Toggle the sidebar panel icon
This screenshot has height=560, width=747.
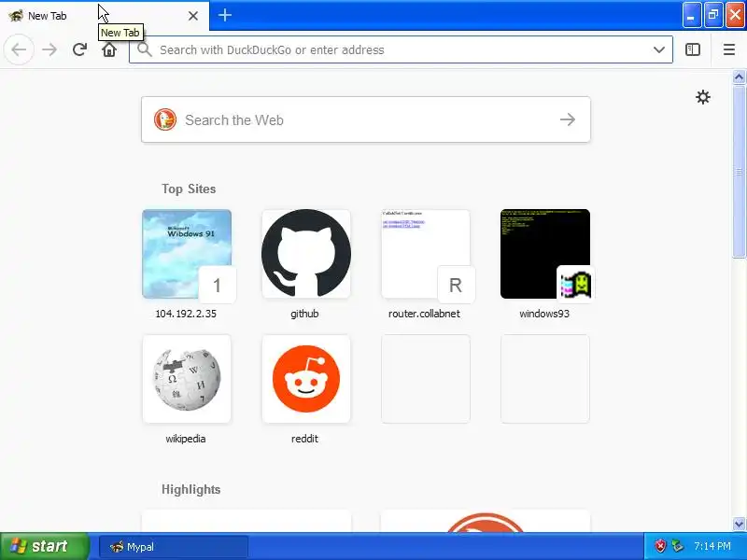692,49
